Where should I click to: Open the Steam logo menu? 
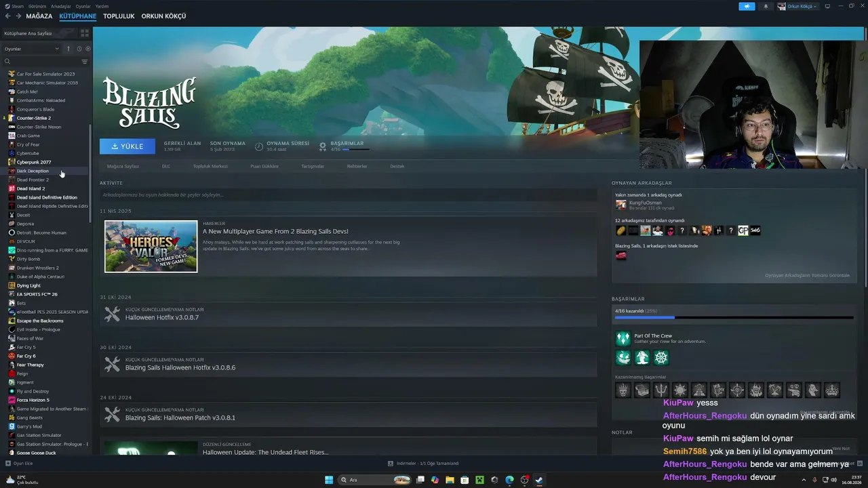[x=14, y=6]
